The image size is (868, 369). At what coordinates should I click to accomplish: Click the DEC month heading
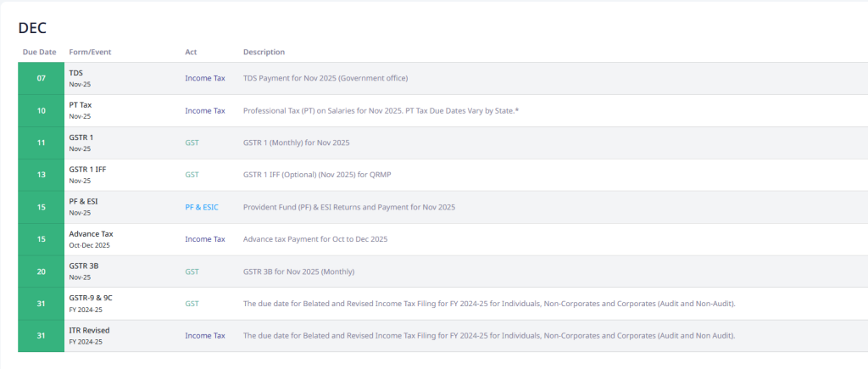(32, 27)
